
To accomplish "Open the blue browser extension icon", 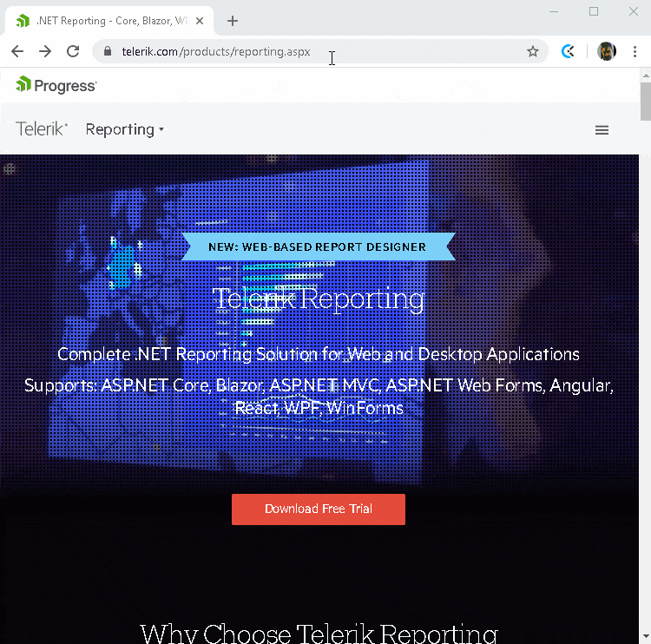I will click(x=568, y=51).
